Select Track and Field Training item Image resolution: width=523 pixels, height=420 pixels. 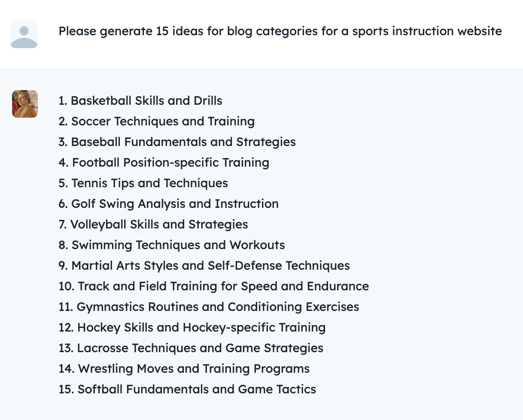tap(214, 286)
